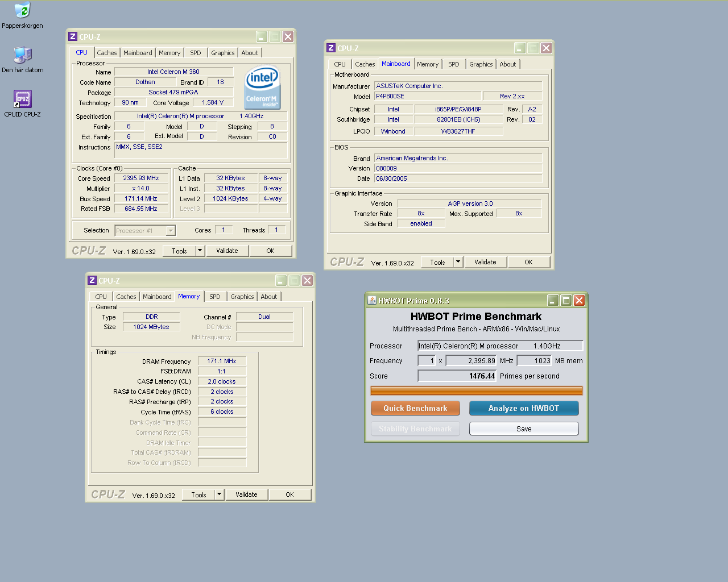Close the HWBOT Prime window

(x=579, y=300)
